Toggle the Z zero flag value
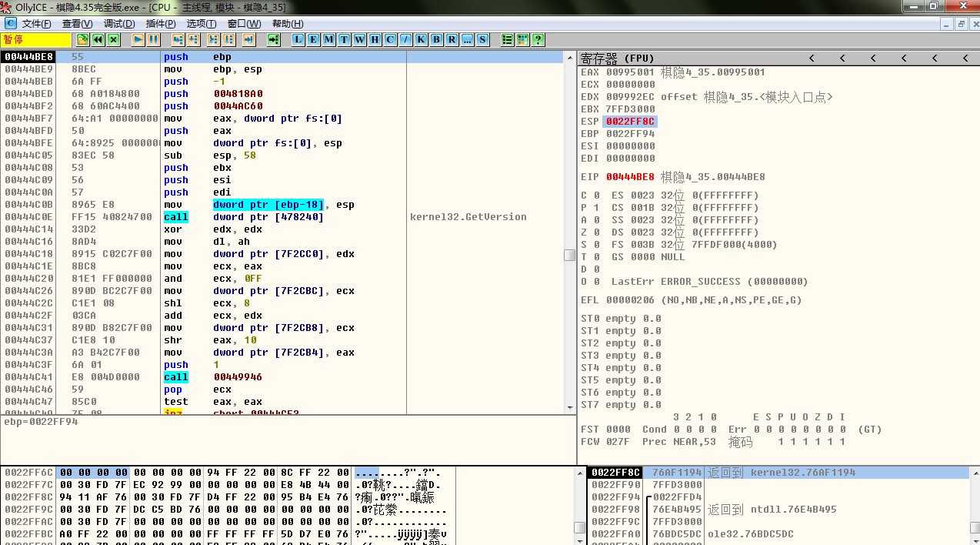 (x=596, y=232)
